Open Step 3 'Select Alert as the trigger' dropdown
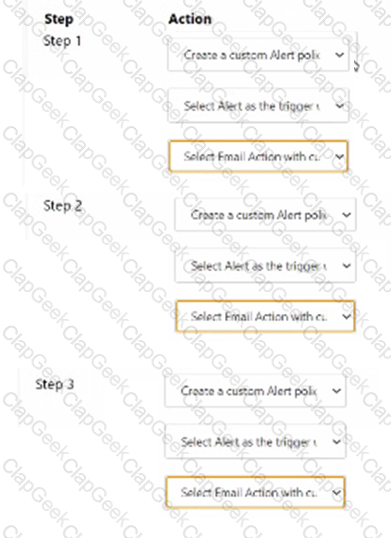391x538 pixels. (255, 442)
